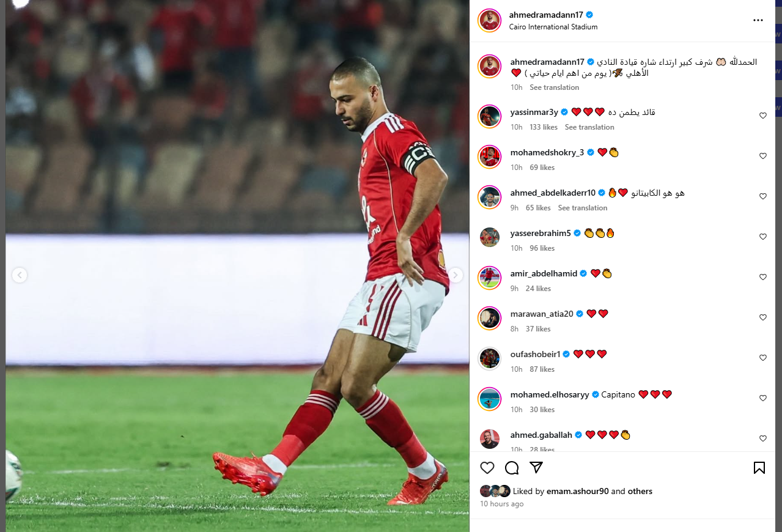
Task: Like yassinmar3y's comment
Action: [x=762, y=116]
